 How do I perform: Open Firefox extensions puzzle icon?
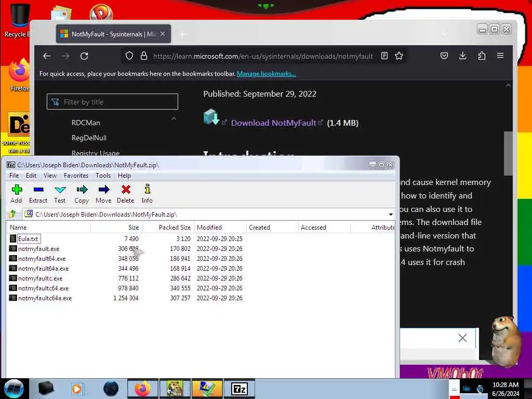[482, 56]
